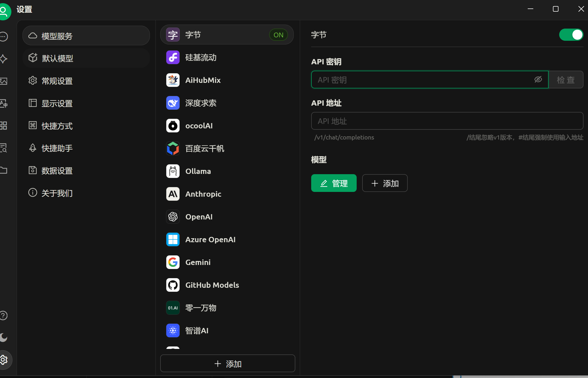The image size is (588, 378).
Task: Open the knowledge base sidebar icon
Action: click(x=3, y=148)
